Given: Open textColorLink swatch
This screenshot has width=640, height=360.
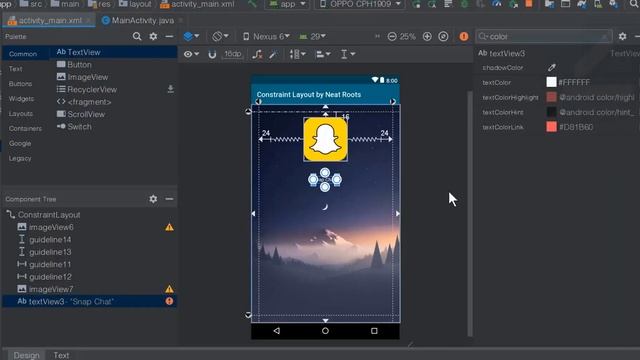Looking at the screenshot, I should coord(551,127).
